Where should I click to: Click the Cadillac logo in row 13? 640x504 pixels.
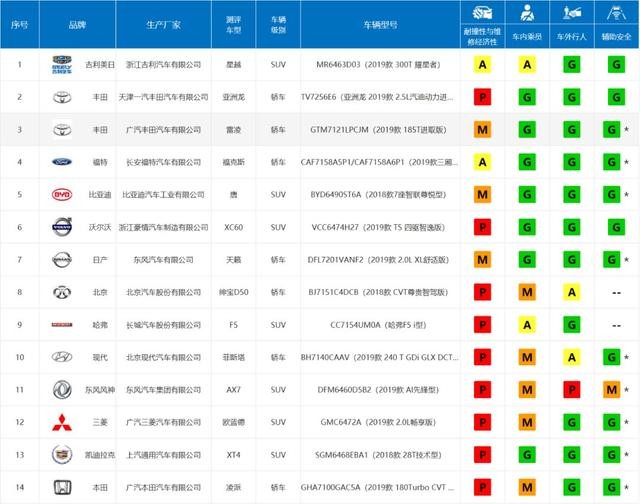62,455
